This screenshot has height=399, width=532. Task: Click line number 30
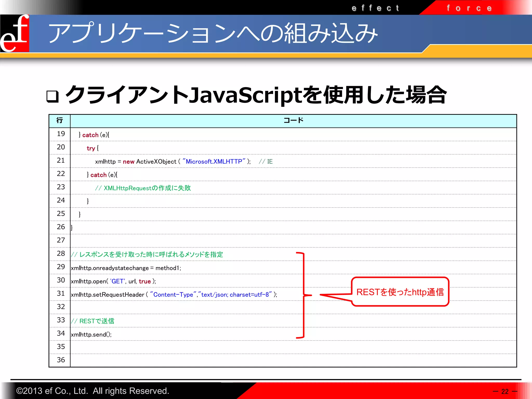pos(61,280)
